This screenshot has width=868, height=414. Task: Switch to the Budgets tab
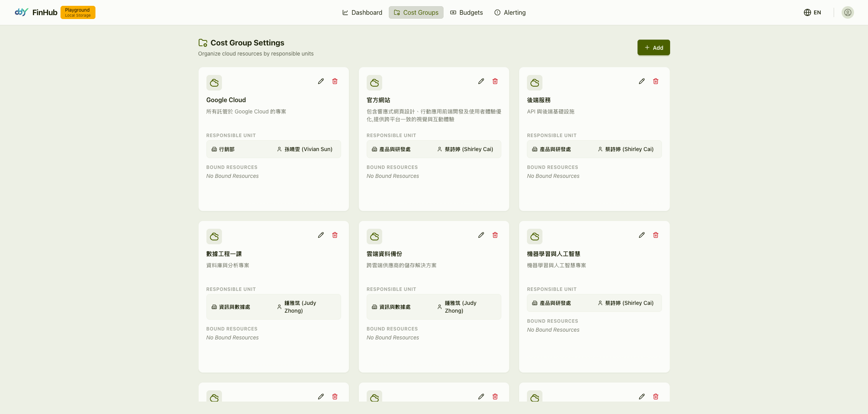point(466,12)
